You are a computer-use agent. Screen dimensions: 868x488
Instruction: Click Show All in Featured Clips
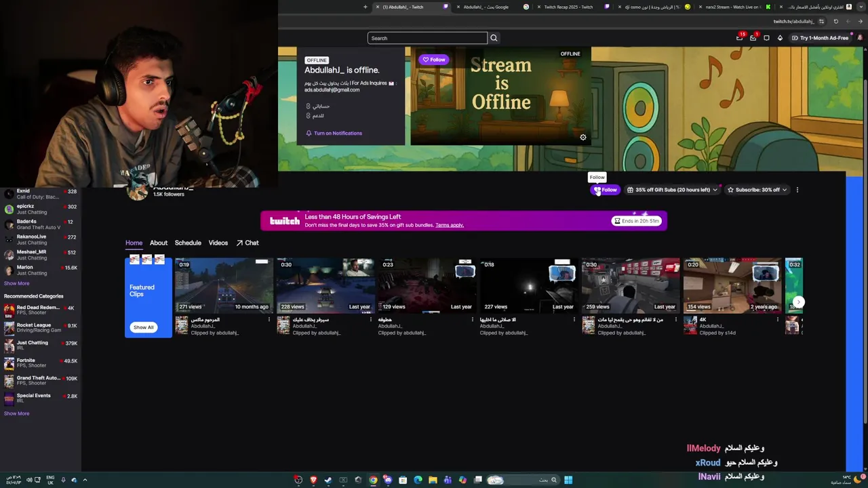coord(143,327)
